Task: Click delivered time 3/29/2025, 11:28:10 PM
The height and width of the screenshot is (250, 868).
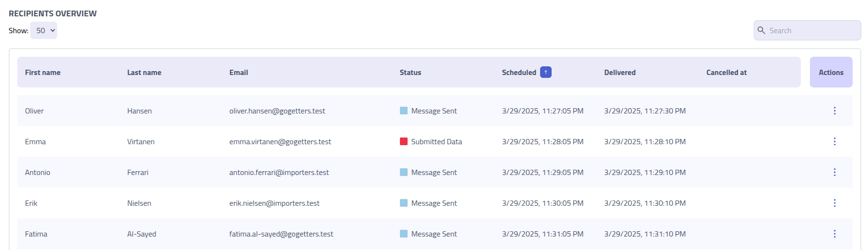Action: point(645,142)
